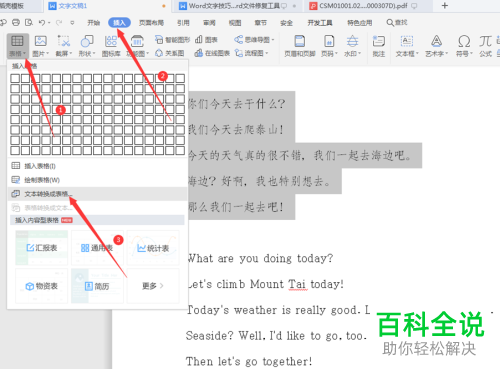
Task: Select the 插入 ribbon tab
Action: pos(119,23)
